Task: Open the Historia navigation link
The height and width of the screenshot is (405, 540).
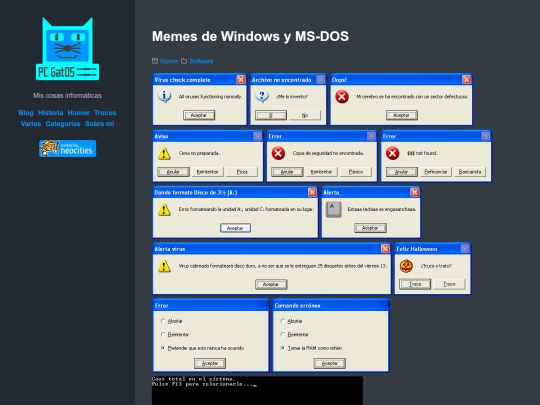Action: [51, 113]
